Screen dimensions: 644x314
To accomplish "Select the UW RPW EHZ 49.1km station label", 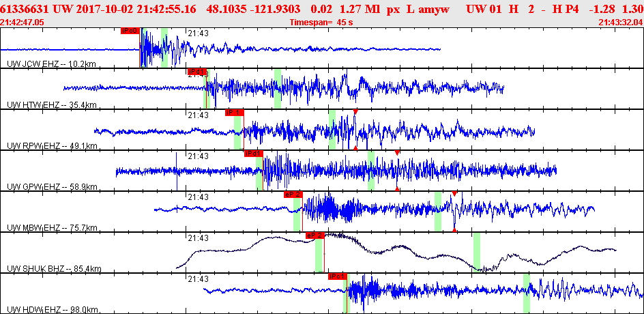I will click(52, 146).
